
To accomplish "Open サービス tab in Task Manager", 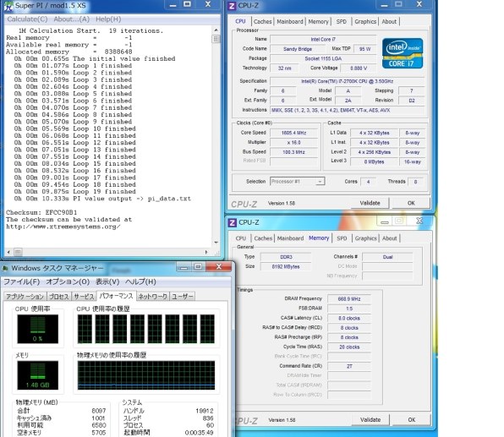I will click(x=84, y=297).
